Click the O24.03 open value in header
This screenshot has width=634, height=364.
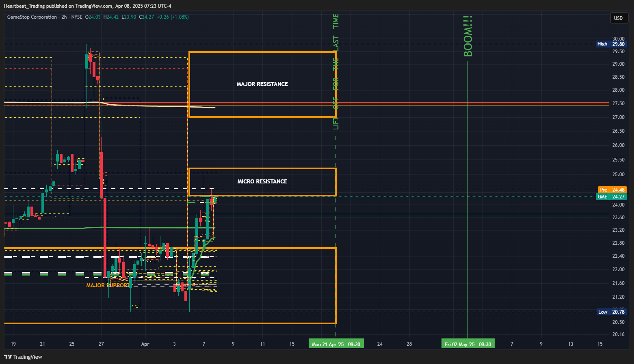pyautogui.click(x=93, y=17)
